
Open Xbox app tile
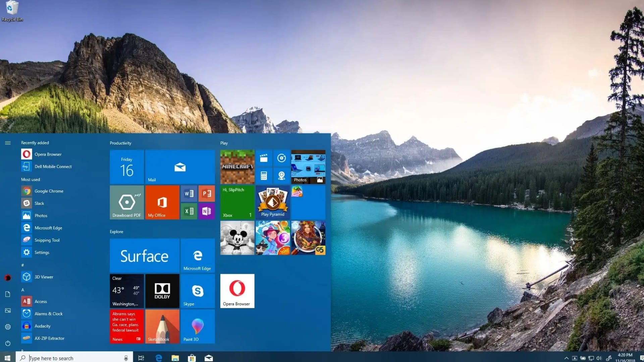click(237, 202)
